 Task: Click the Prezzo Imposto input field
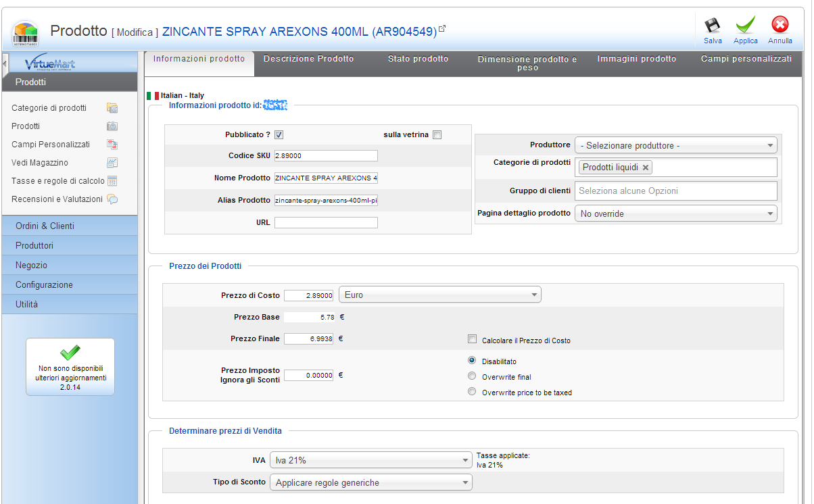pos(308,375)
